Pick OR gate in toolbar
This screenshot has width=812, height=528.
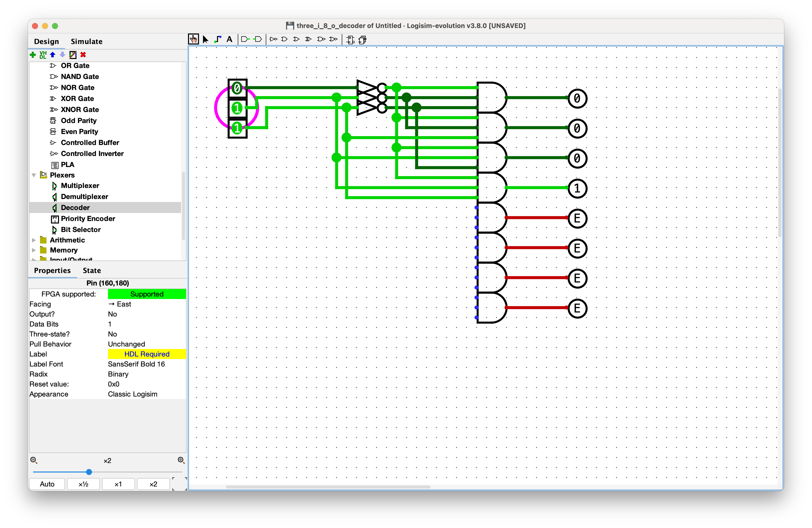pyautogui.click(x=296, y=39)
